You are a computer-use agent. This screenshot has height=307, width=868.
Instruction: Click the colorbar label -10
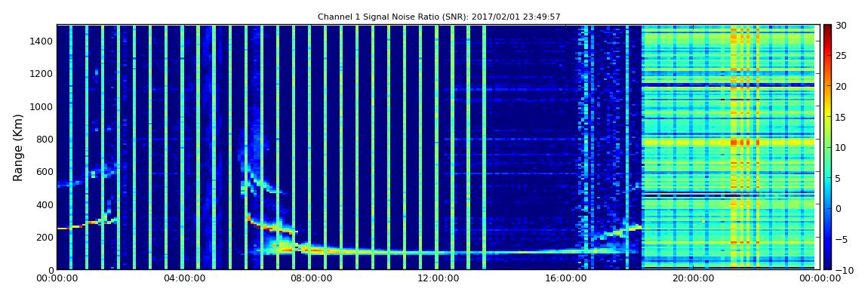point(844,270)
